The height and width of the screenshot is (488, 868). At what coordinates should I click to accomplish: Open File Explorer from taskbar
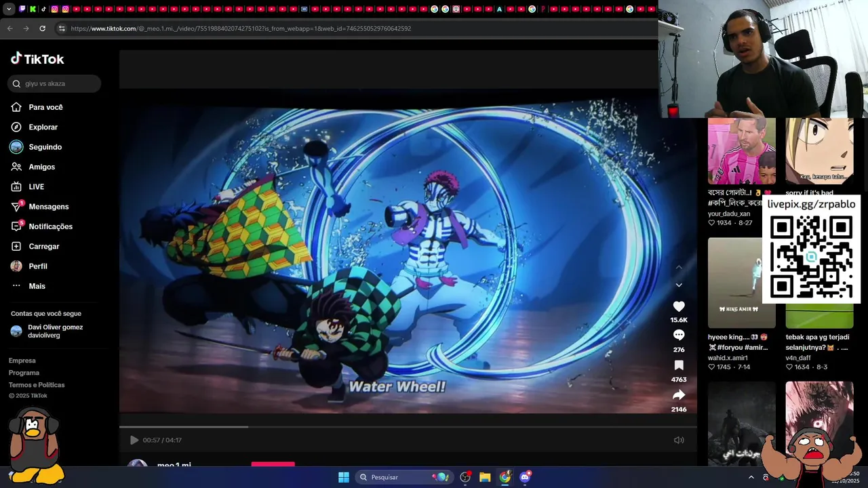pyautogui.click(x=485, y=477)
